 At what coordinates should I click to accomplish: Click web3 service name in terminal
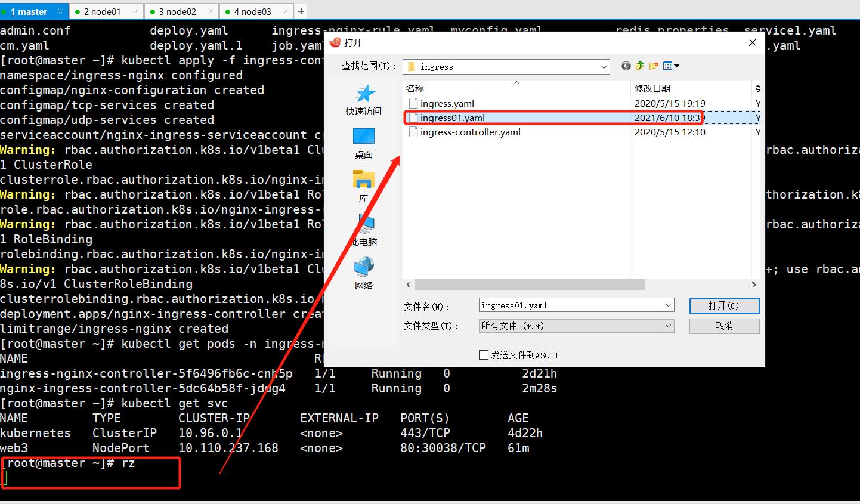coord(14,448)
